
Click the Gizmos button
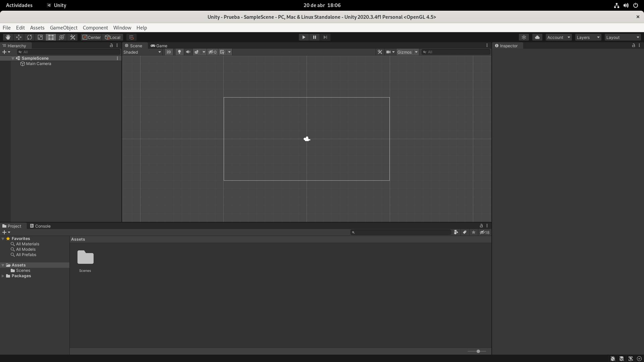tap(405, 52)
